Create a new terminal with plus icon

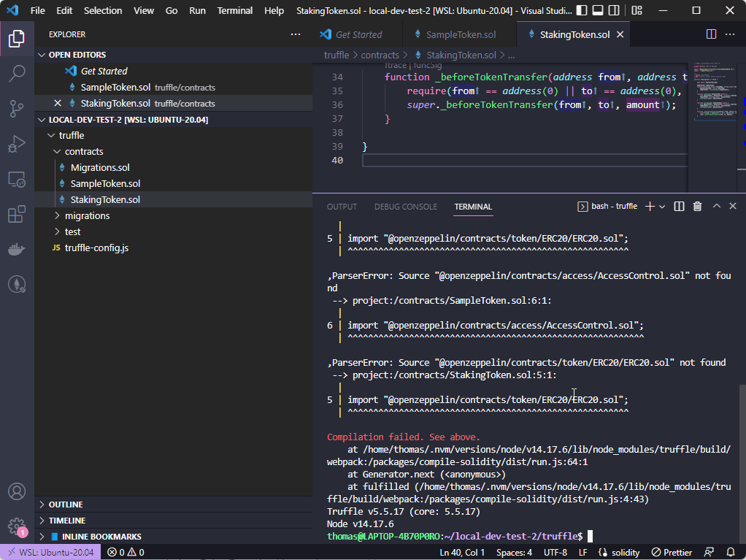[x=650, y=206]
